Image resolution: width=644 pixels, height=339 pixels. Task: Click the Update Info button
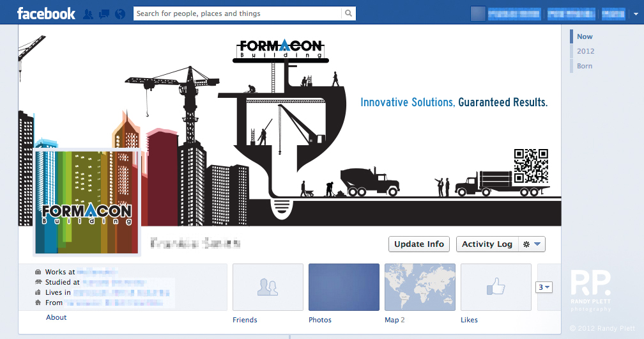click(419, 244)
